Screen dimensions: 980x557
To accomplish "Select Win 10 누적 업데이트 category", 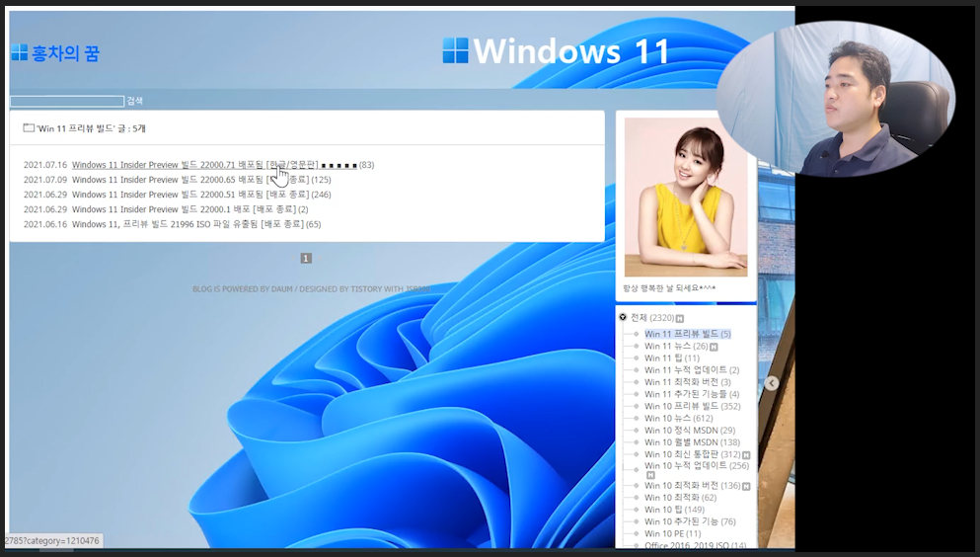I will point(697,466).
